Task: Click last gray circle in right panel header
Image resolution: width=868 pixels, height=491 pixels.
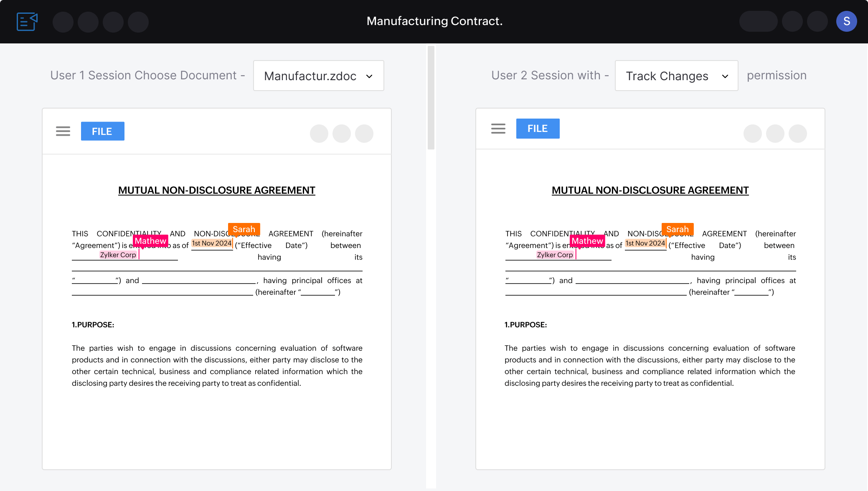Action: coord(797,134)
